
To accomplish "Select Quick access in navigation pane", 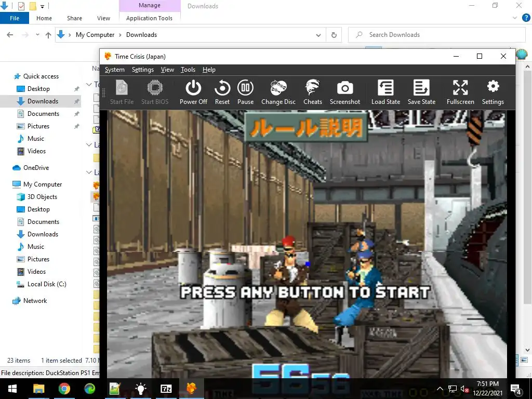I will point(41,76).
